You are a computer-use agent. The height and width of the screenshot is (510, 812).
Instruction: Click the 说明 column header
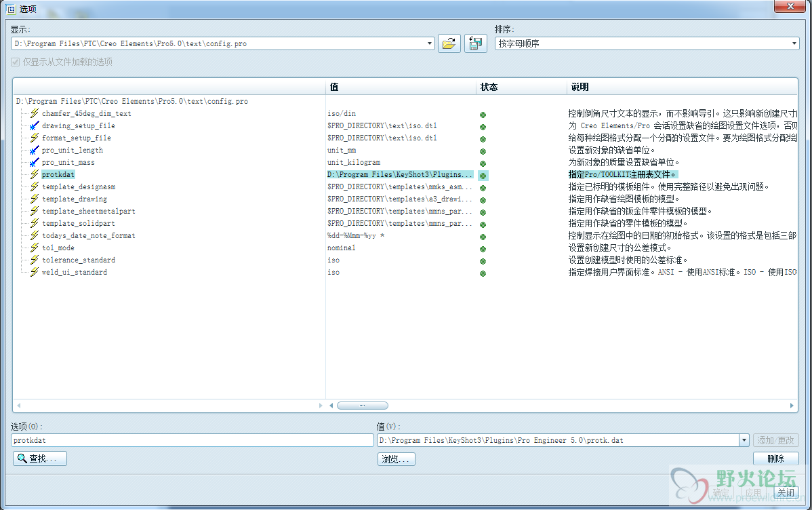[682, 87]
